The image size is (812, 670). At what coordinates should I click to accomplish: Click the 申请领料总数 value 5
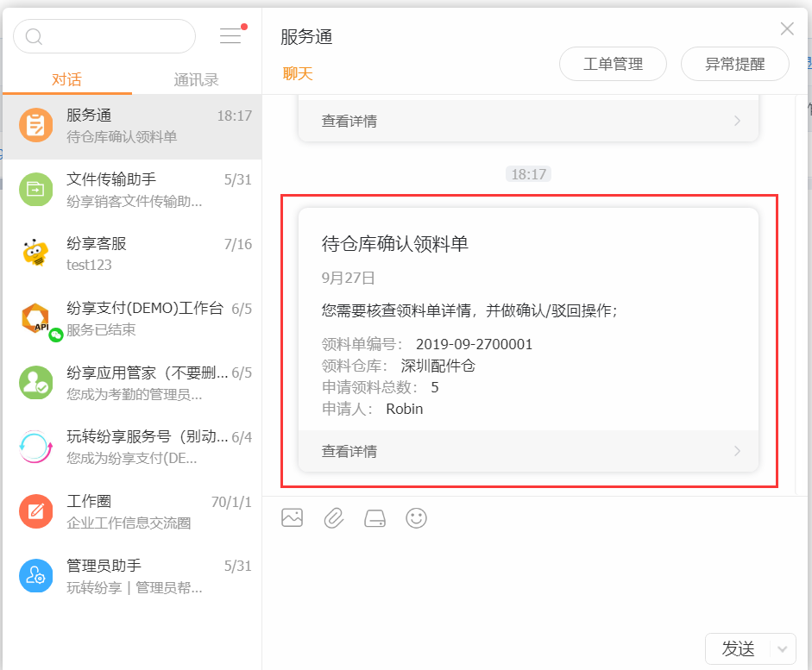(435, 387)
